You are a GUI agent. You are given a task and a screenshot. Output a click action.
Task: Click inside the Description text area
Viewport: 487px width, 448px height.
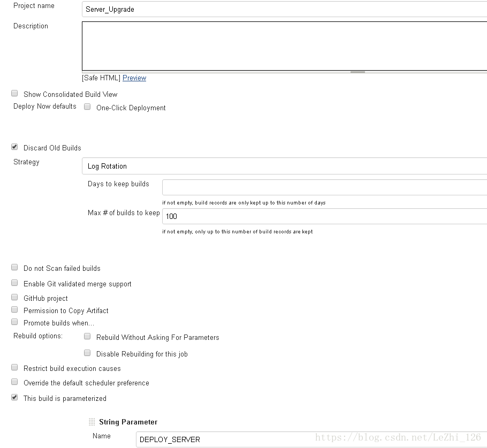point(284,46)
